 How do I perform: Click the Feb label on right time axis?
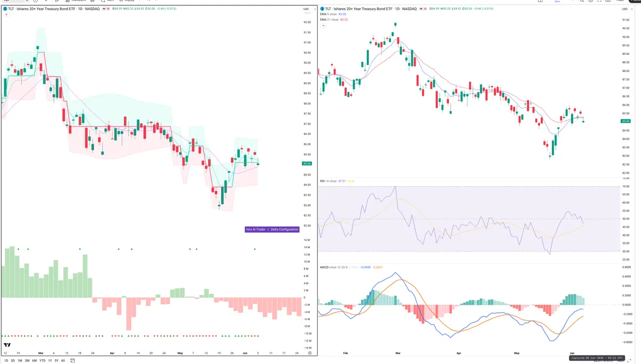click(345, 353)
